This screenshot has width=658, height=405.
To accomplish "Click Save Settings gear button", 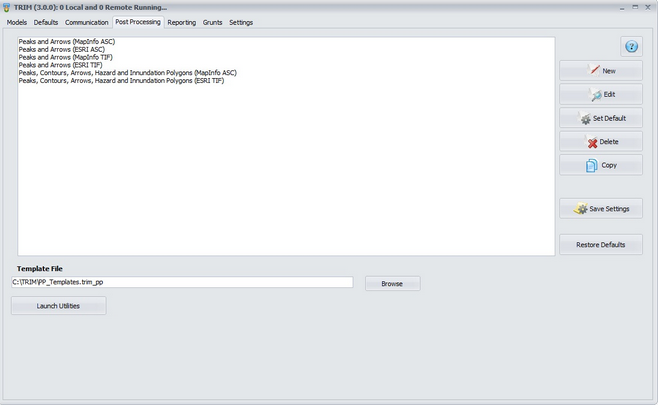I will point(601,209).
